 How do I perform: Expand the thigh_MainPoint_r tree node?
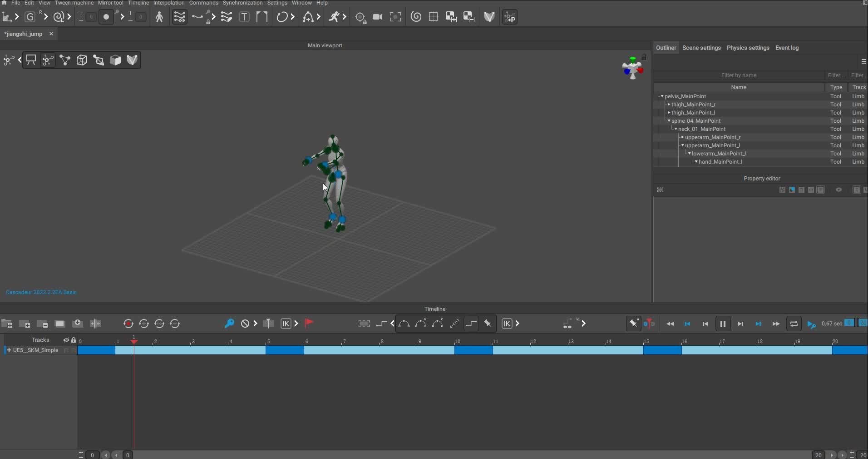pyautogui.click(x=669, y=105)
